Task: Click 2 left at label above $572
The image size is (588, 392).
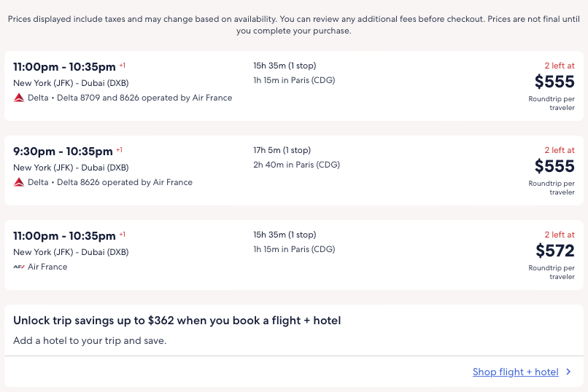Action: (x=559, y=235)
